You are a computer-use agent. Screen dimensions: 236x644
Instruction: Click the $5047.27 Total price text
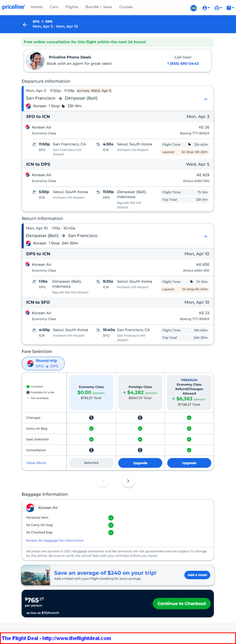140,398
